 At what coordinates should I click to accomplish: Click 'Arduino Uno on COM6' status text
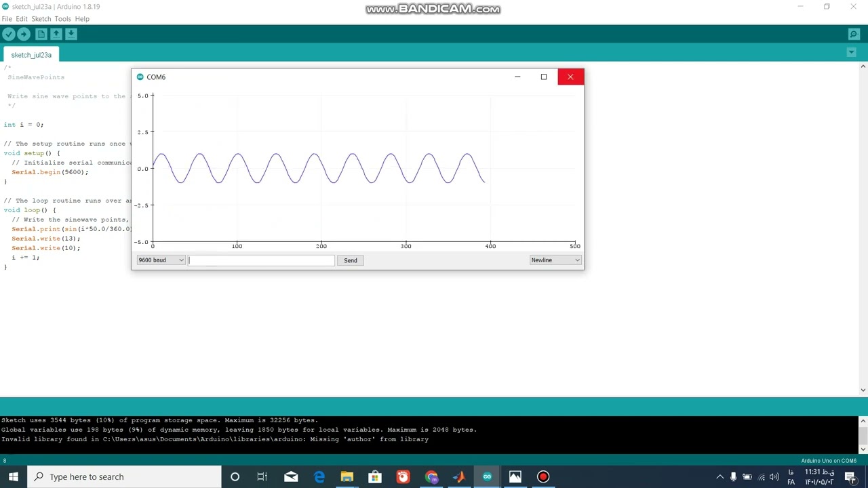[x=828, y=461]
